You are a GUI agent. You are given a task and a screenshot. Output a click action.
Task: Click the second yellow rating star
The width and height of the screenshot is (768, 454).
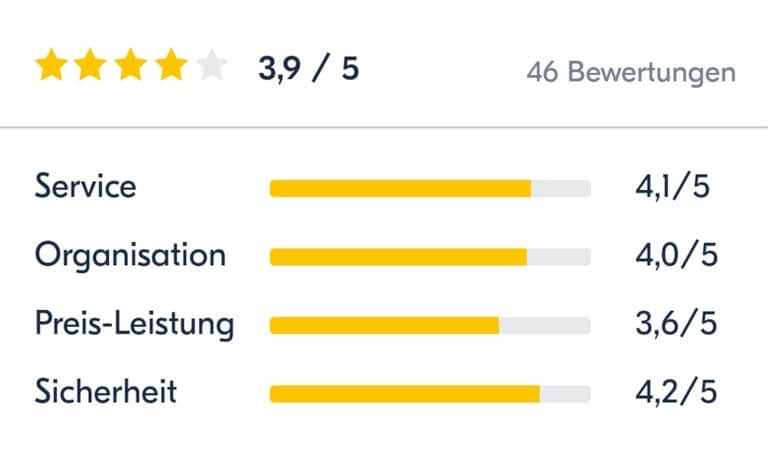coord(91,64)
